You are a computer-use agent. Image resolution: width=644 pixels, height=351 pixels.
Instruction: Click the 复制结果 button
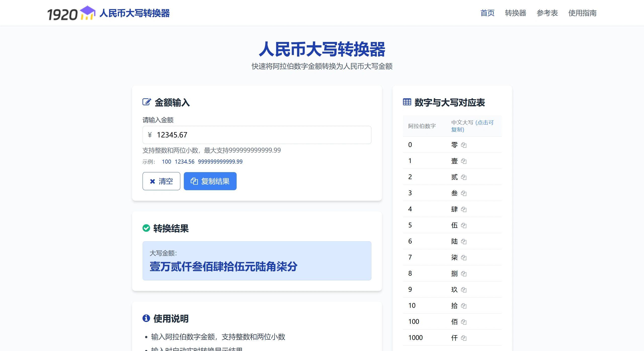[210, 181]
